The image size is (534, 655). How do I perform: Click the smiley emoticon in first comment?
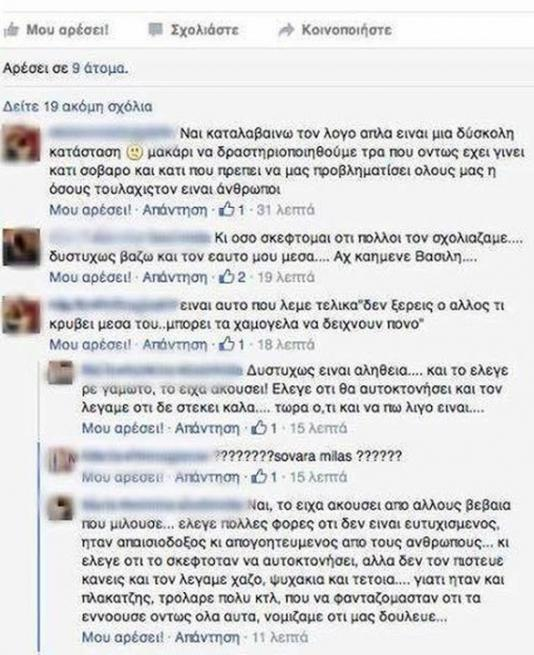(x=135, y=152)
